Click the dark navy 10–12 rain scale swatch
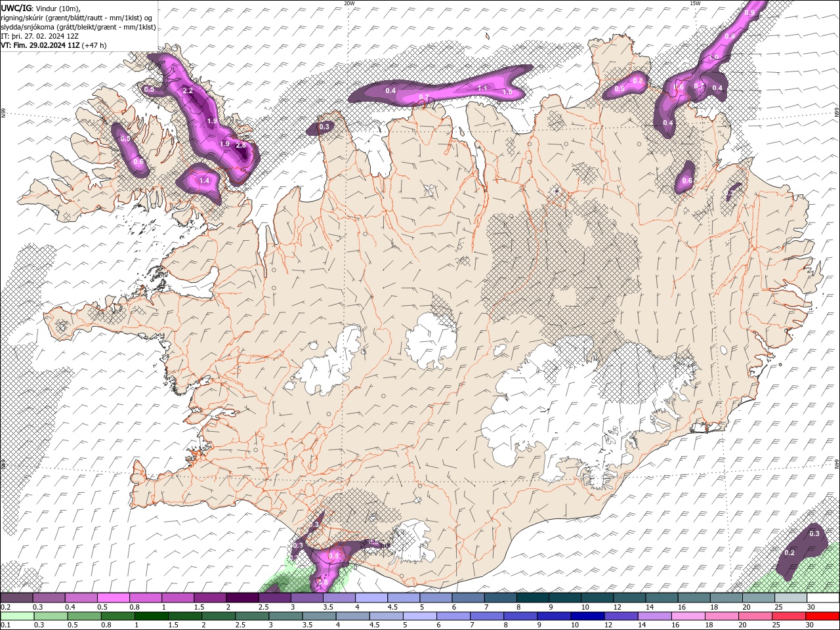Viewport: 840px width, 630px height. pos(587,616)
